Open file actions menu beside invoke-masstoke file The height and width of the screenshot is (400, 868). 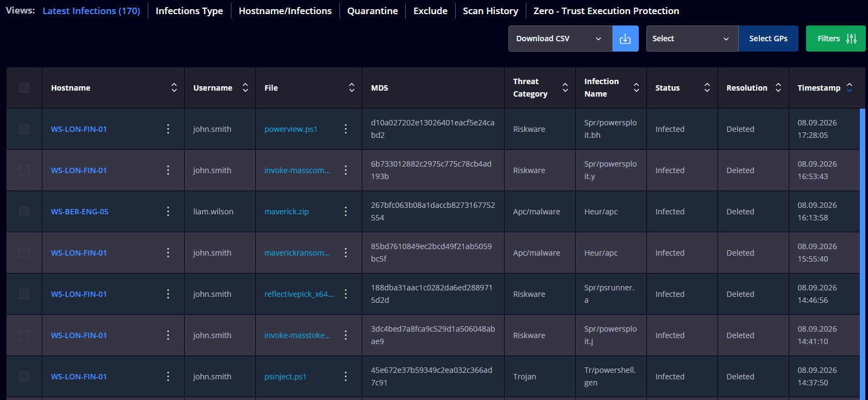pos(345,335)
